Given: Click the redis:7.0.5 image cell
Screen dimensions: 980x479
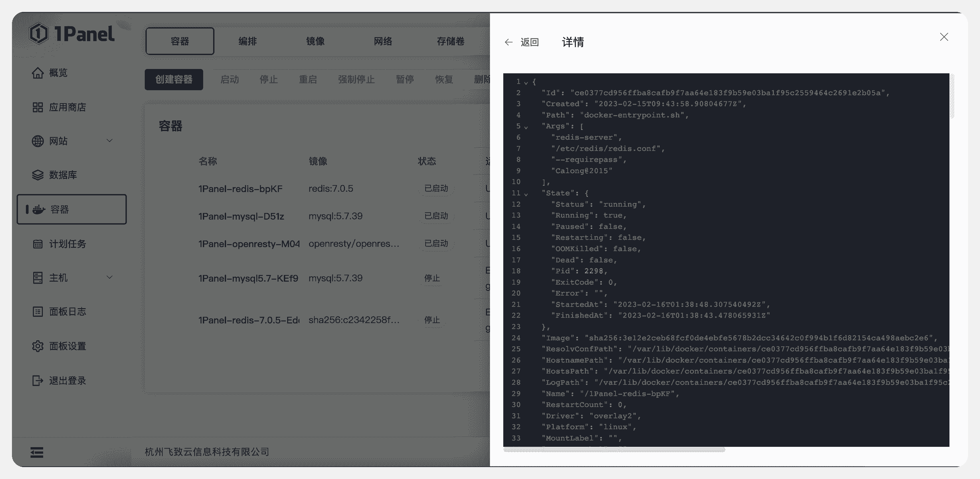Looking at the screenshot, I should click(331, 188).
